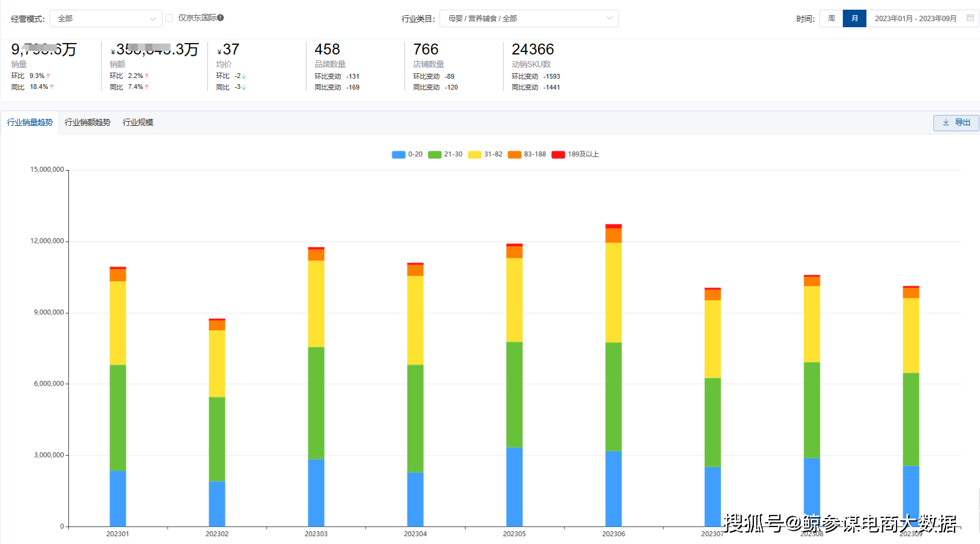
Task: Toggle the 31-82 yellow legend swatch
Action: click(x=475, y=155)
